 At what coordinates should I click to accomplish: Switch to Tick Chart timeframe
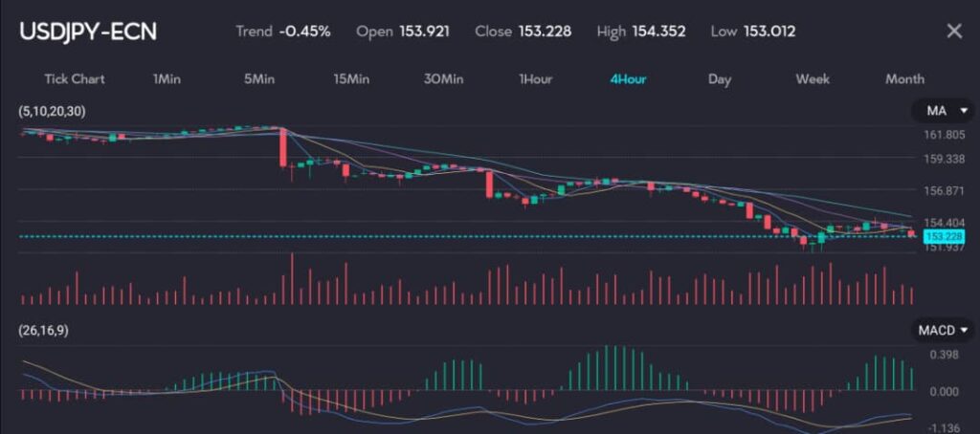(x=74, y=78)
